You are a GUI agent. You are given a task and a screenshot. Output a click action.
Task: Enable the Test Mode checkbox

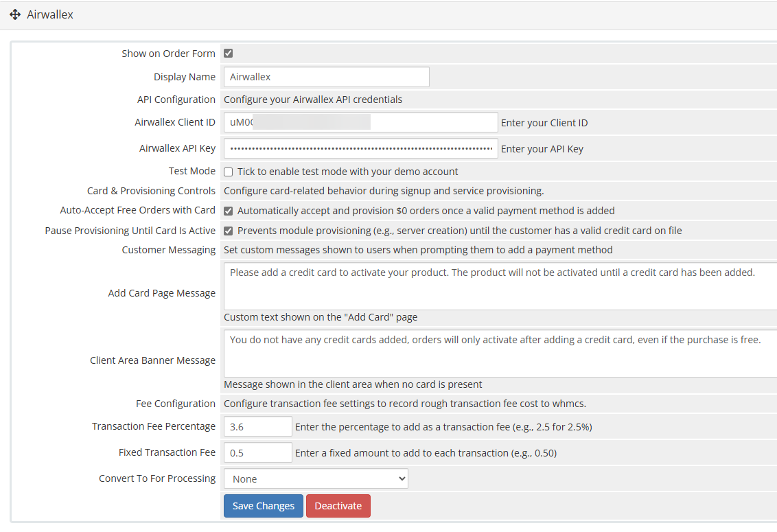[228, 171]
